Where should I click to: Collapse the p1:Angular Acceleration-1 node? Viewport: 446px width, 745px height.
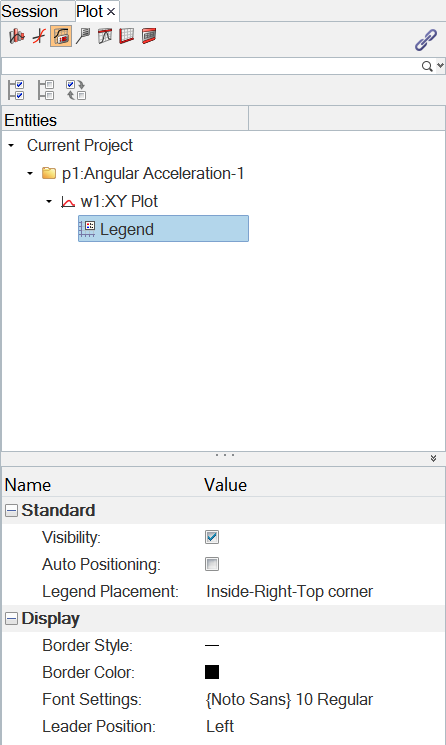30,173
